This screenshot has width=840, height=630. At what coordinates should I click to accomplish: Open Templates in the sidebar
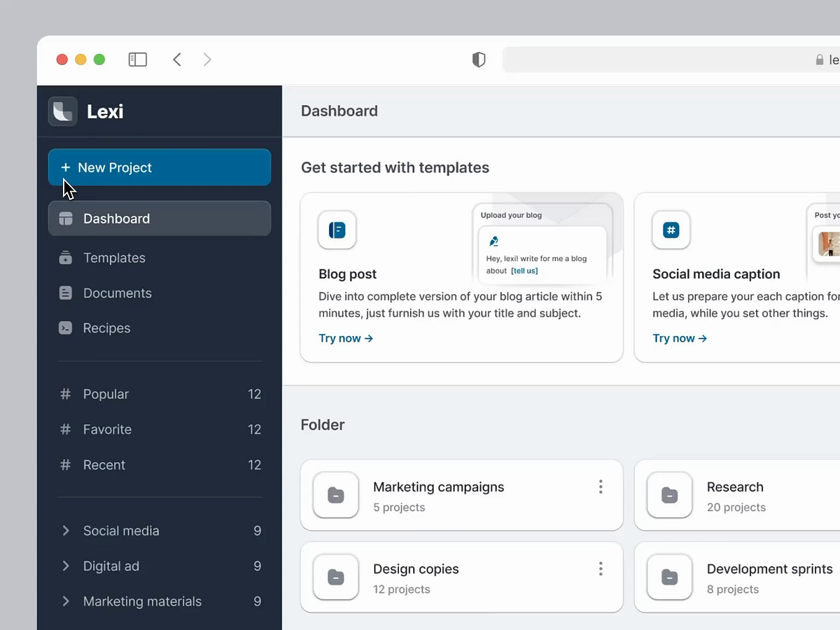[114, 258]
